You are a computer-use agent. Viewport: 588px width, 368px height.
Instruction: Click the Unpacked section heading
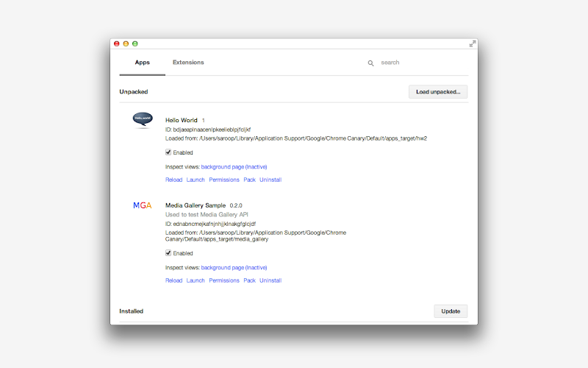134,91
